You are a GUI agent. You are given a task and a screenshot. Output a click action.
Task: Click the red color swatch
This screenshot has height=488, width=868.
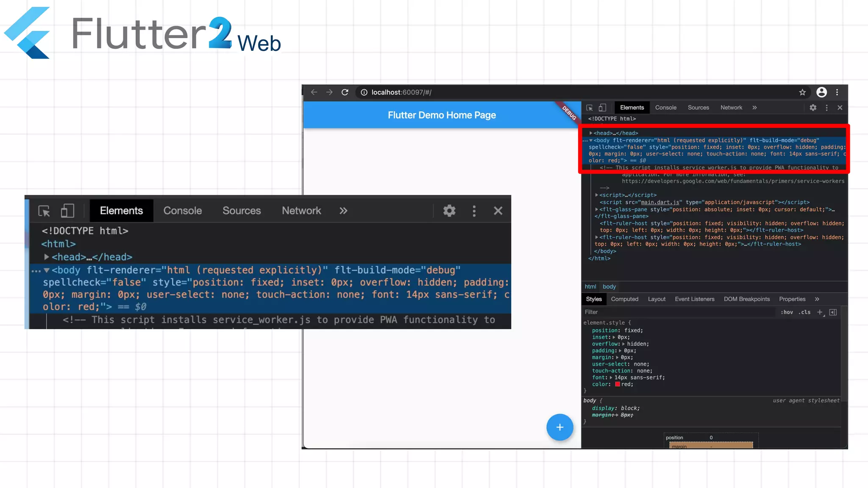(x=618, y=384)
